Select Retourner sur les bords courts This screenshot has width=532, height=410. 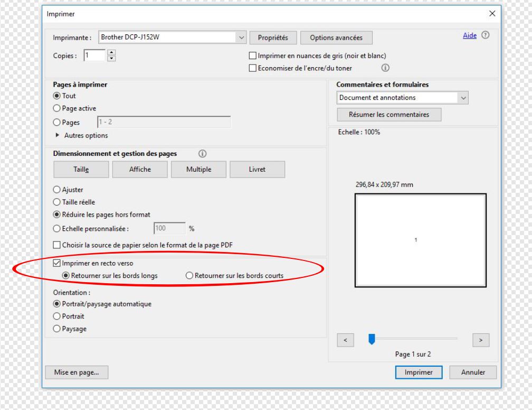pyautogui.click(x=189, y=275)
